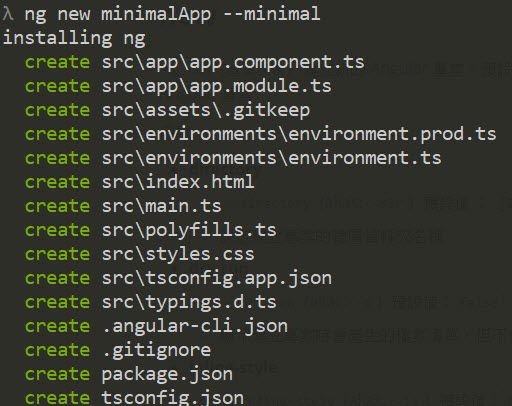
Task: Click the .angular-cli.json file name
Action: tap(195, 327)
